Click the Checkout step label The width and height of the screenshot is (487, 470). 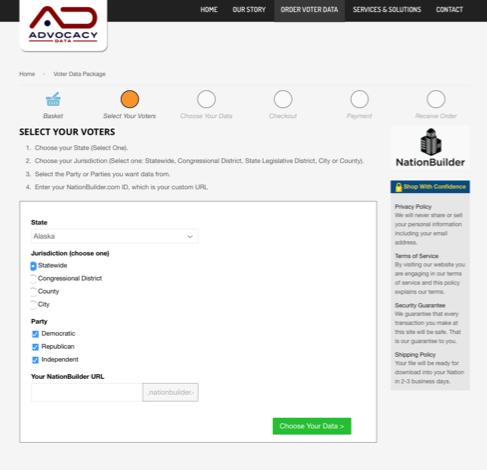click(283, 116)
